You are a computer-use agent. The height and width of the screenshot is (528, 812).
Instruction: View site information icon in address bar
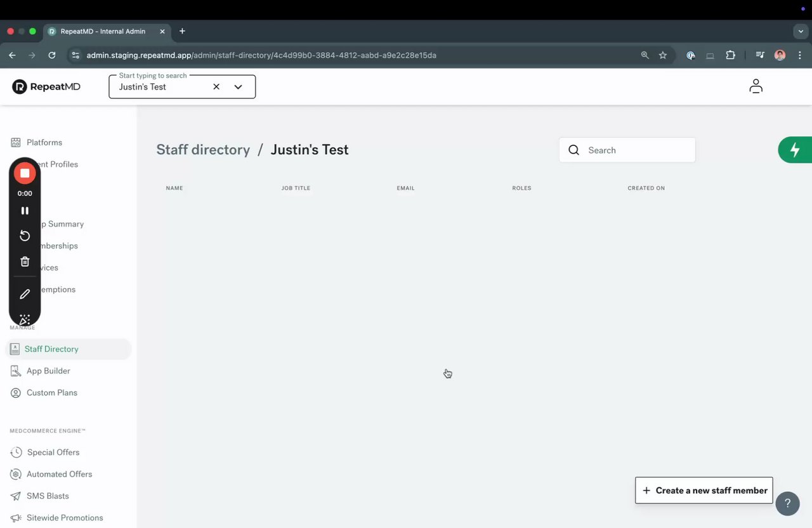pyautogui.click(x=75, y=55)
